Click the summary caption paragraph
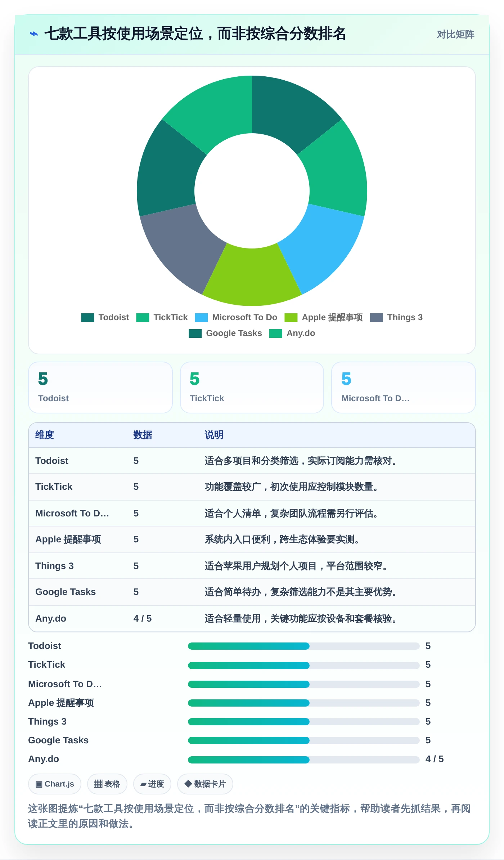This screenshot has height=860, width=504. pyautogui.click(x=249, y=816)
